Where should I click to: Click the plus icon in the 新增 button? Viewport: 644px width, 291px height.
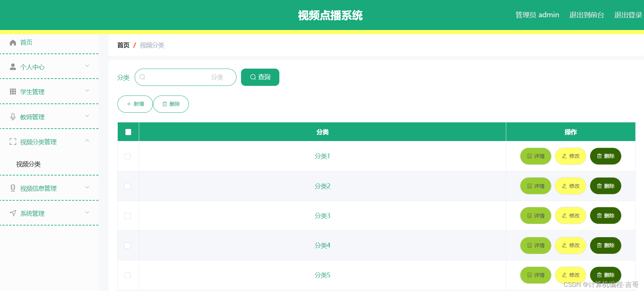tap(129, 104)
